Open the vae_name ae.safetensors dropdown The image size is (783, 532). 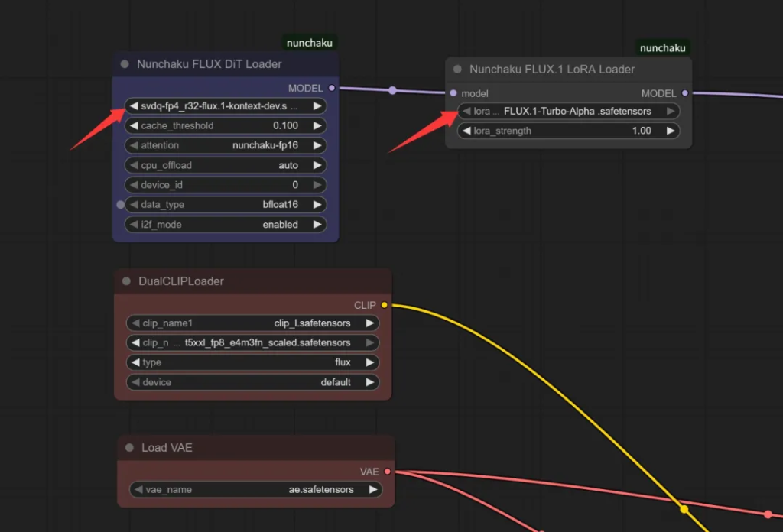point(255,490)
